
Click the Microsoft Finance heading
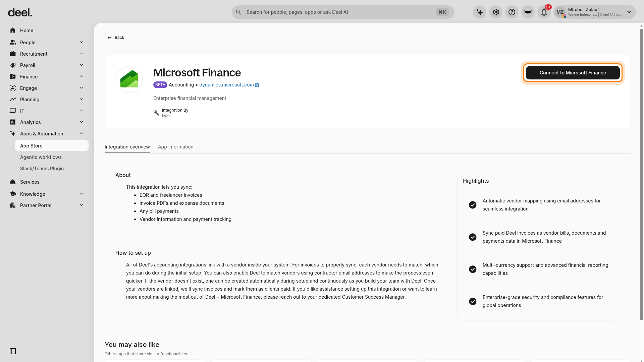click(x=197, y=73)
